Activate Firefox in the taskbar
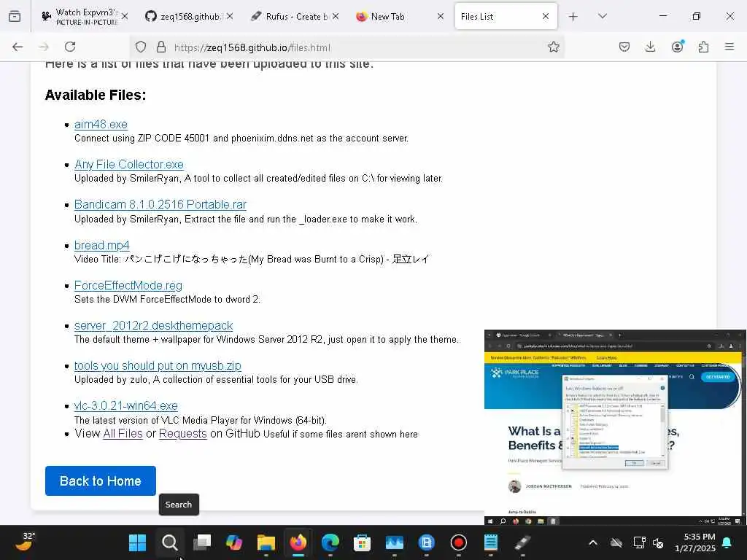 (298, 542)
